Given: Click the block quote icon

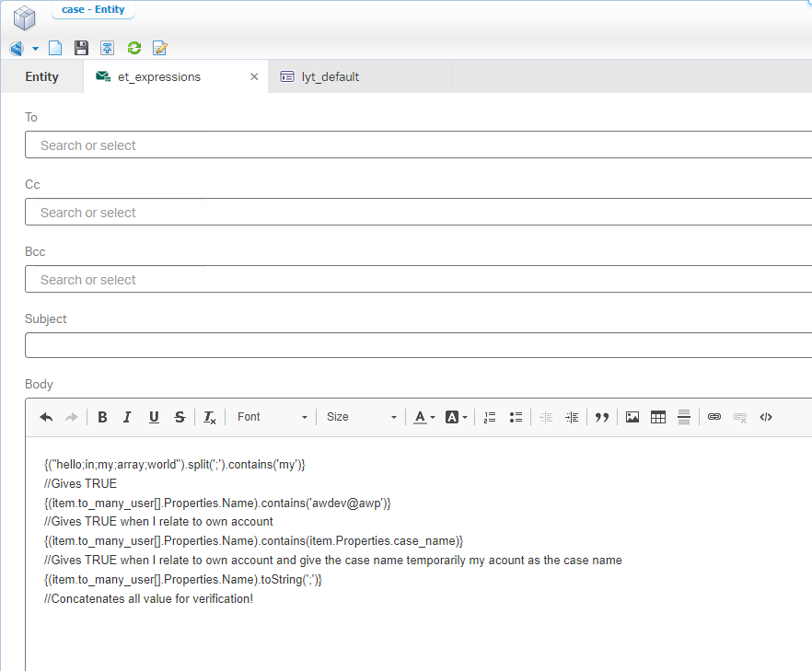Looking at the screenshot, I should click(602, 417).
